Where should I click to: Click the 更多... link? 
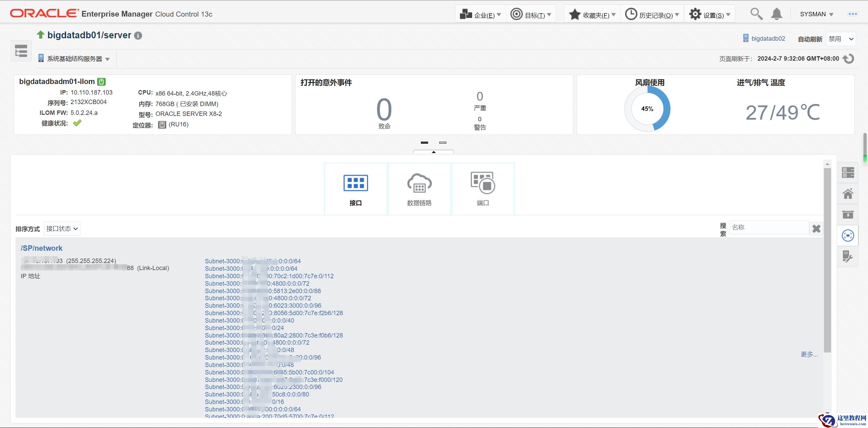[x=809, y=354]
